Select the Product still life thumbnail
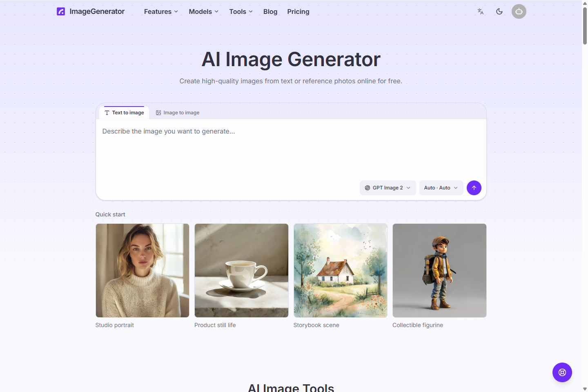The width and height of the screenshot is (588, 392). 241,270
